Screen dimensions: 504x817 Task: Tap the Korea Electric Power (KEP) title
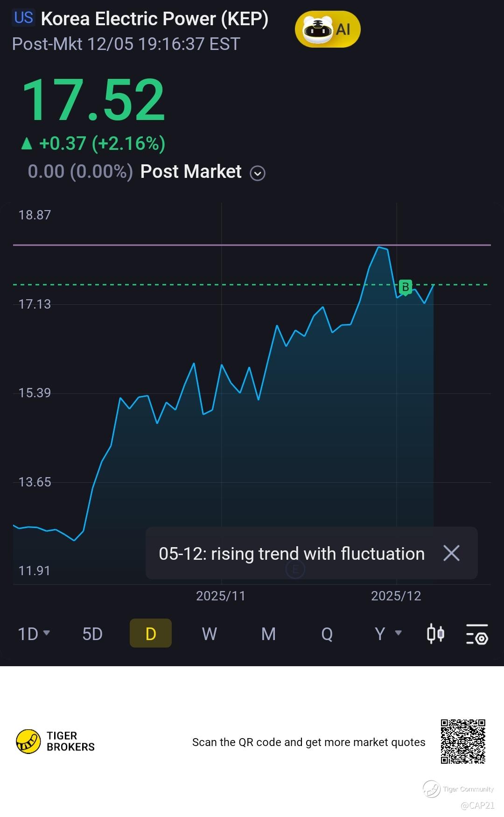pyautogui.click(x=154, y=19)
